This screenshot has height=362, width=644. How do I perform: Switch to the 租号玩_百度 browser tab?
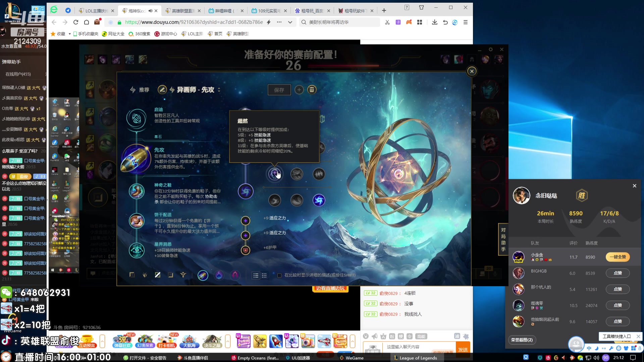tap(312, 11)
